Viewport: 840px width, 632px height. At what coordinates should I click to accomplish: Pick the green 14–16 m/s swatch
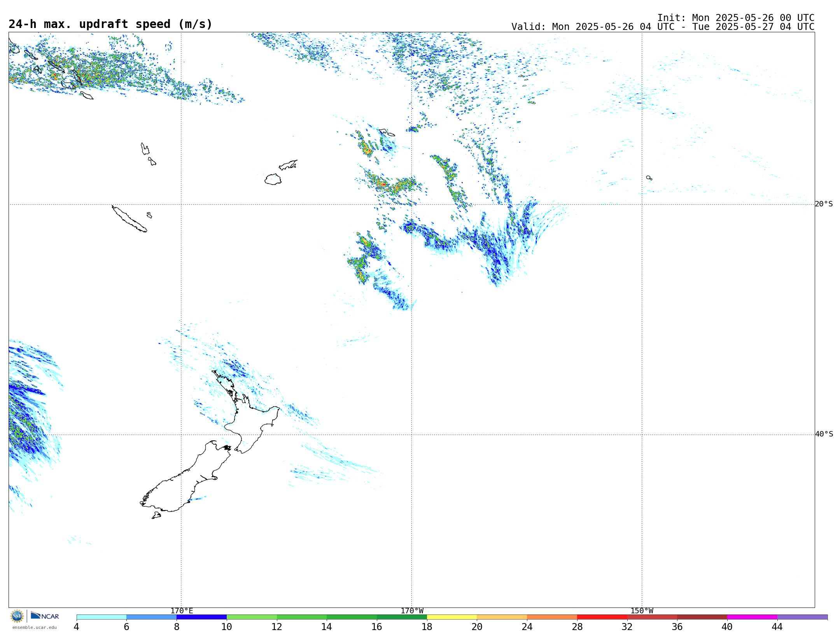coord(352,617)
